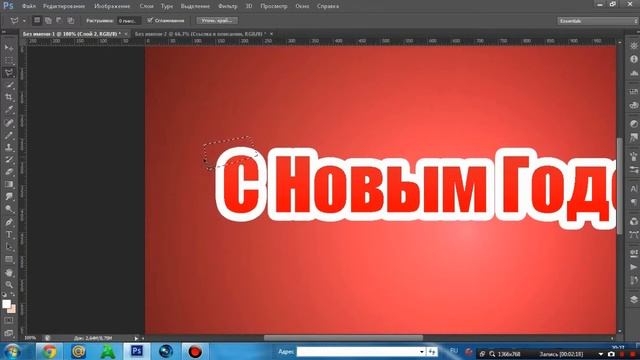Toggle Quick Mask mode
Screen dimensions: 640x360
coord(9,321)
